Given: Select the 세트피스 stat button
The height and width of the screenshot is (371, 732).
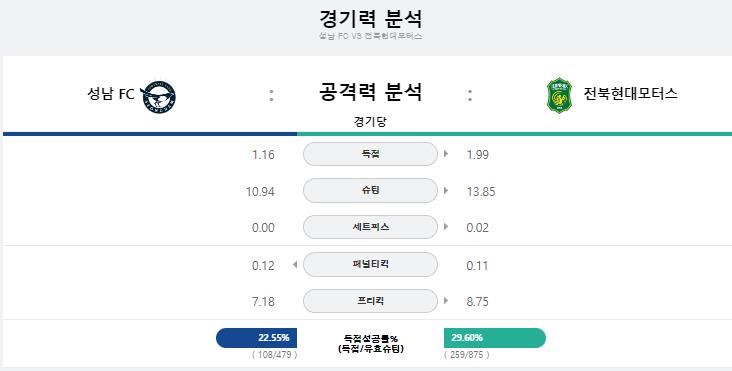Looking at the screenshot, I should (x=370, y=227).
